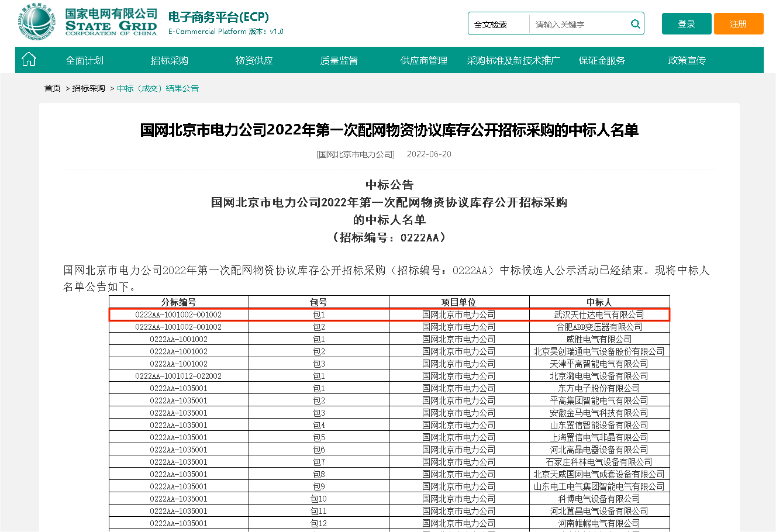The height and width of the screenshot is (532, 776).
Task: Click the 登录 login button
Action: point(687,24)
